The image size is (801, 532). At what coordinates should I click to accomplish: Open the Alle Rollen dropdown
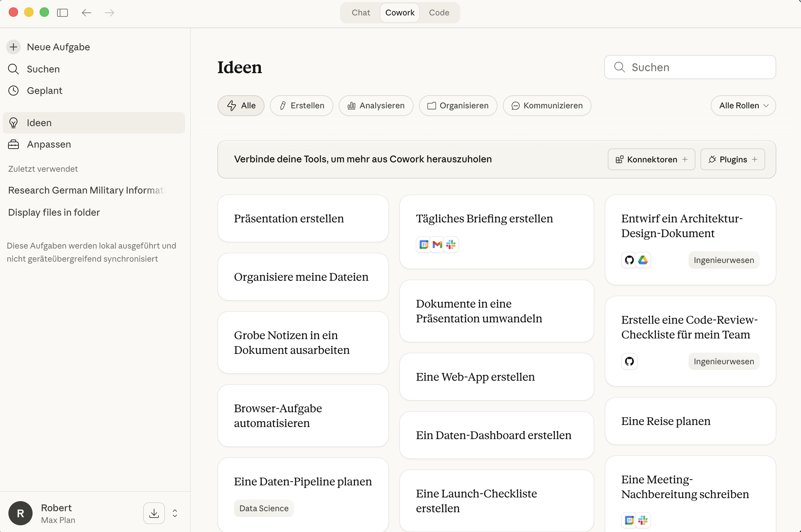pos(743,106)
